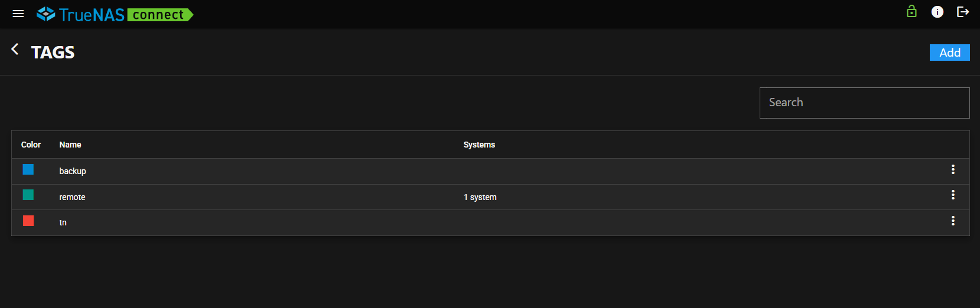Open the options menu for tn tag
The height and width of the screenshot is (308, 980).
tap(953, 221)
